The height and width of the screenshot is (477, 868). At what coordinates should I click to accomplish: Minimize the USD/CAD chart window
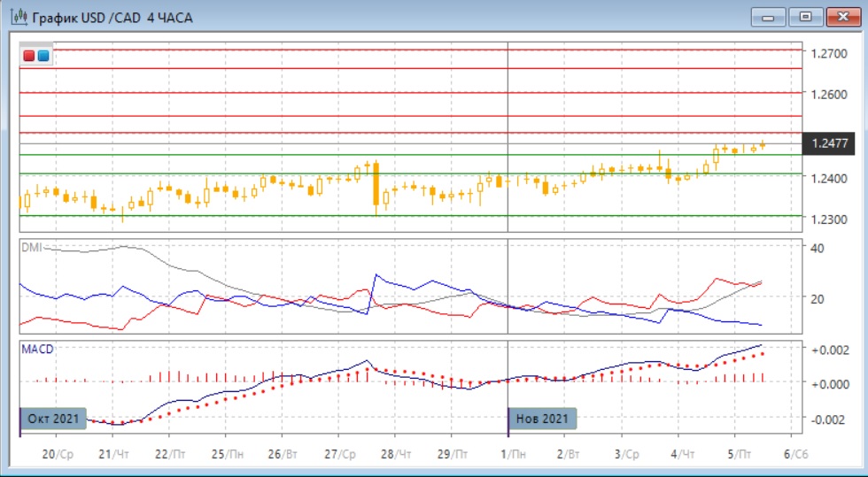point(768,17)
